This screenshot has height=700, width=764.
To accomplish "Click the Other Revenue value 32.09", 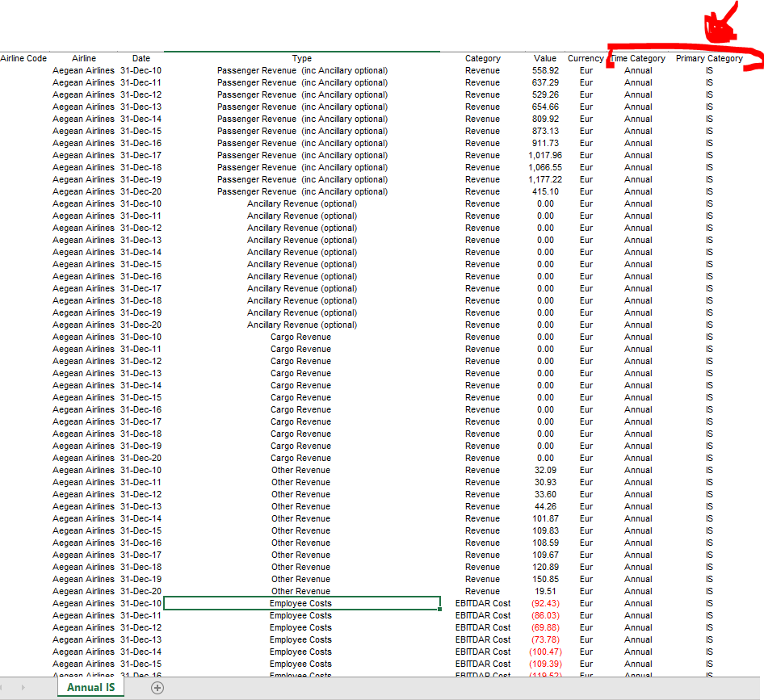I will click(x=545, y=471).
